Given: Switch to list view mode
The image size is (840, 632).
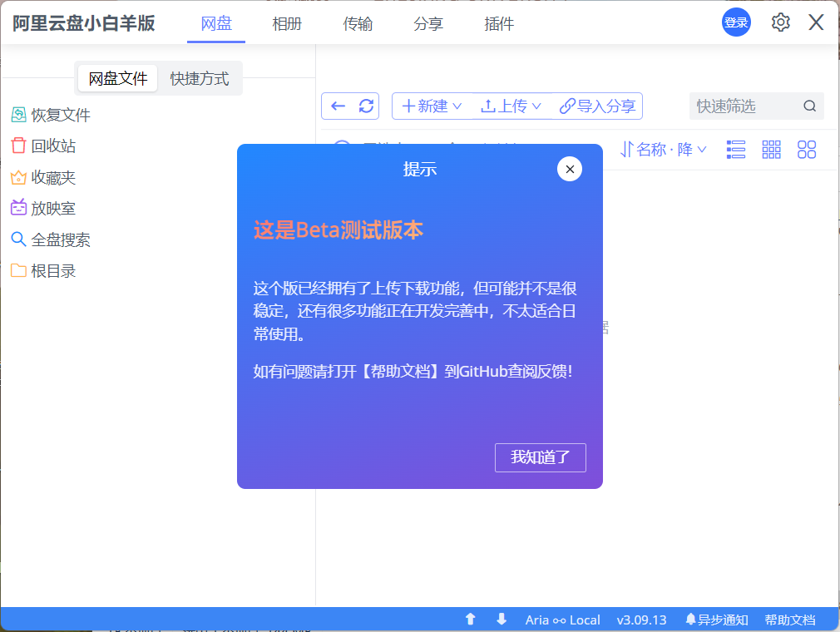Looking at the screenshot, I should pyautogui.click(x=735, y=150).
